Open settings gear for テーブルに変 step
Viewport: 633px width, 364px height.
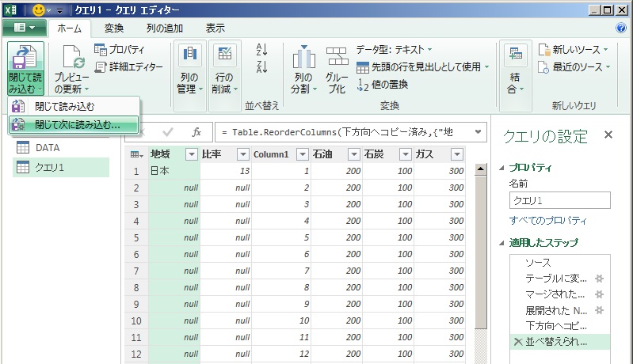[x=600, y=279]
